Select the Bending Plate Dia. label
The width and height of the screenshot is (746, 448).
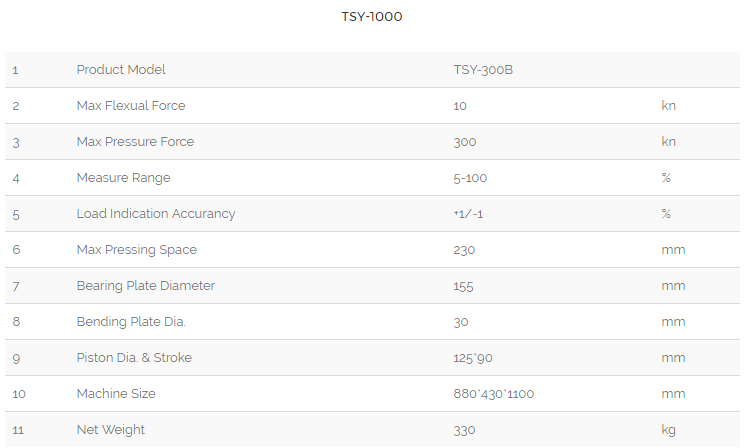click(x=131, y=322)
